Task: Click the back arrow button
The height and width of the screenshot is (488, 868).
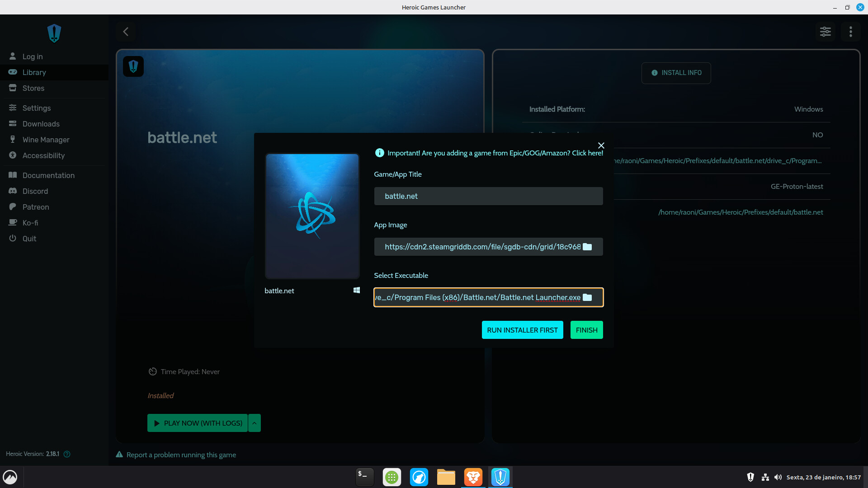Action: (126, 32)
